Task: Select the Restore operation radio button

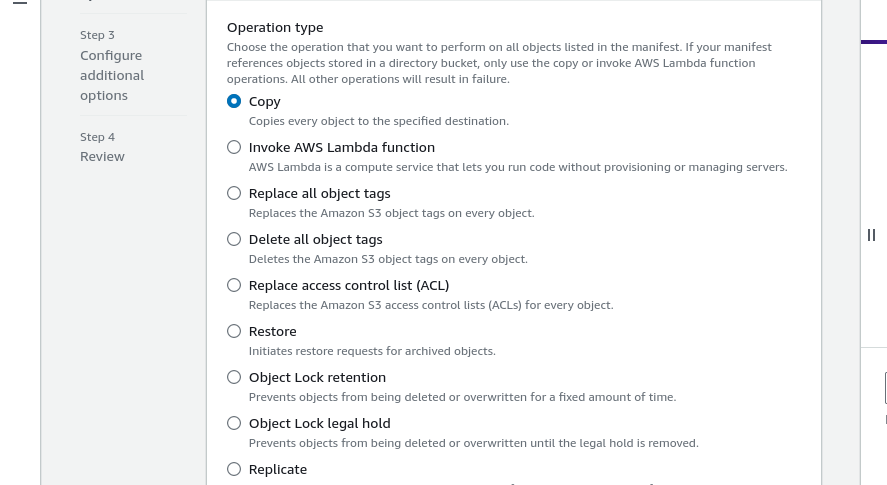Action: (234, 331)
